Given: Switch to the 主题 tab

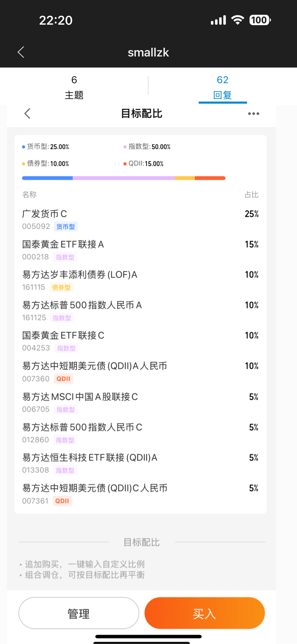Looking at the screenshot, I should click(x=74, y=87).
